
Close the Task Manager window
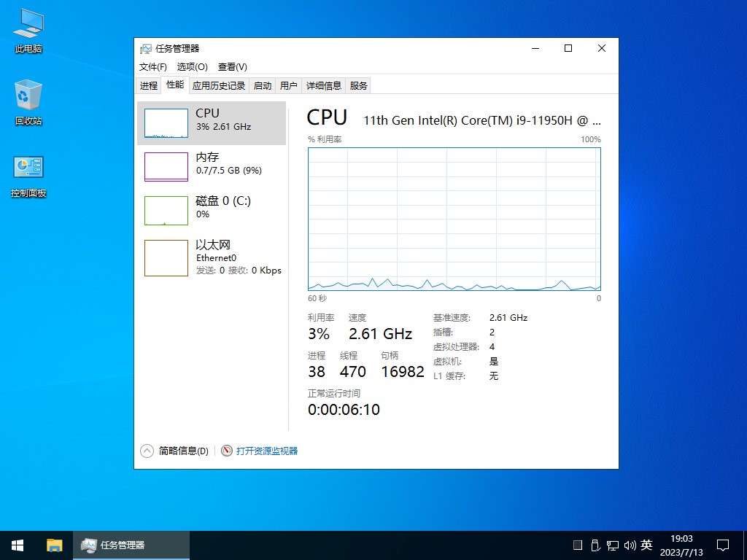click(602, 48)
